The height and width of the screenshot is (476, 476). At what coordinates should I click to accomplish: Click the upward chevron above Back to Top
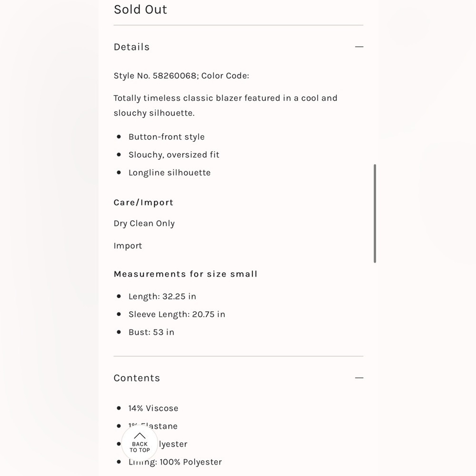tap(139, 436)
